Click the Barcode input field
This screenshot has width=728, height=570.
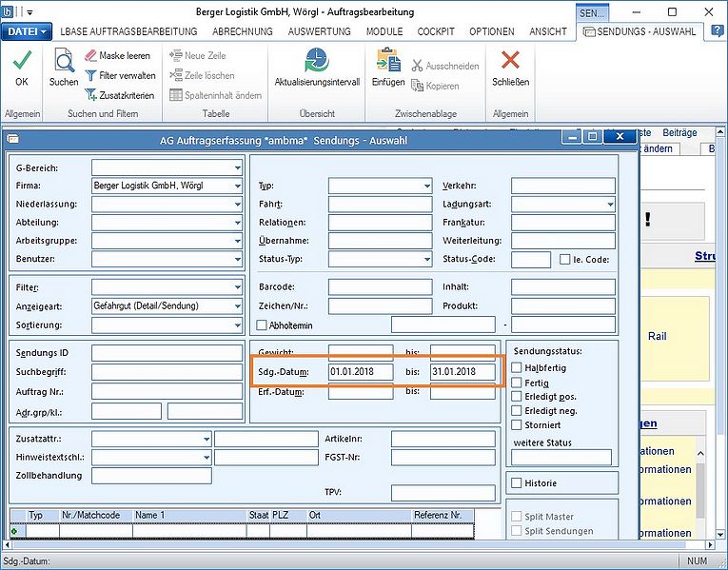[x=380, y=286]
